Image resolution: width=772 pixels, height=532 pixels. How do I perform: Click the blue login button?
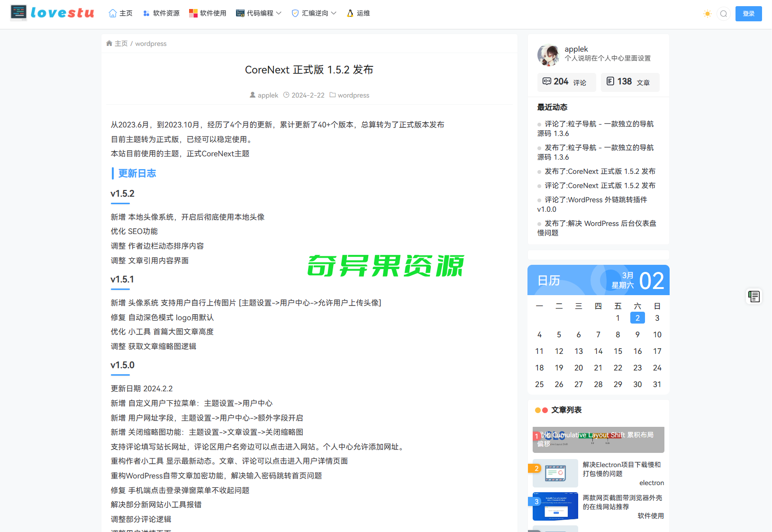tap(748, 14)
